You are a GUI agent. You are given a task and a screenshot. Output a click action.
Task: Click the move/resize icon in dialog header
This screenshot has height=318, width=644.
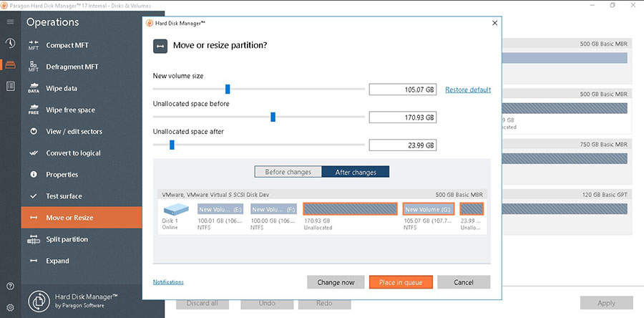(160, 47)
